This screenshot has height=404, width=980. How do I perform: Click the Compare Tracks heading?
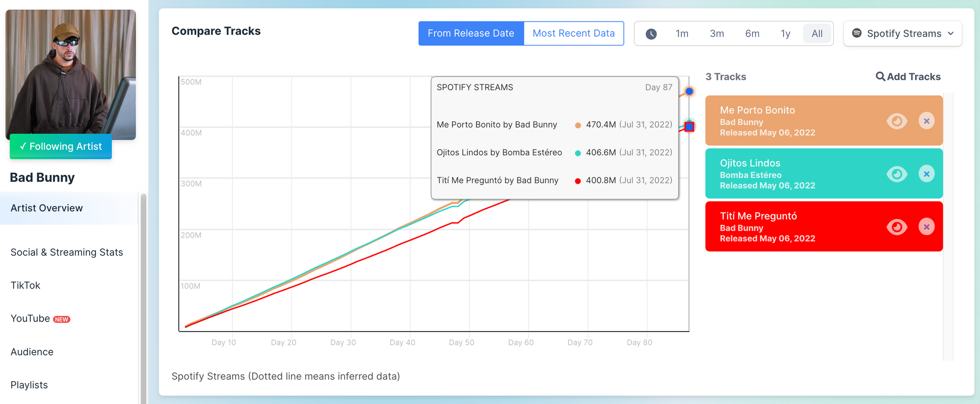point(216,31)
